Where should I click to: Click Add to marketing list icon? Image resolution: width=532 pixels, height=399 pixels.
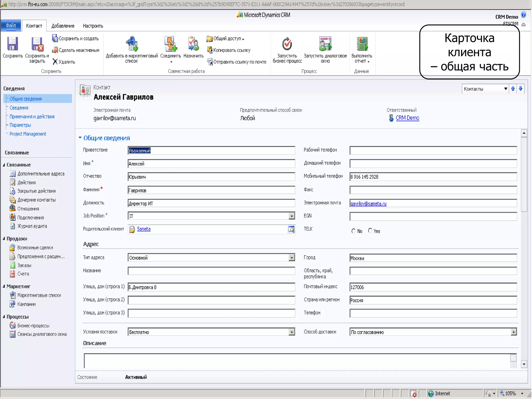coord(132,44)
